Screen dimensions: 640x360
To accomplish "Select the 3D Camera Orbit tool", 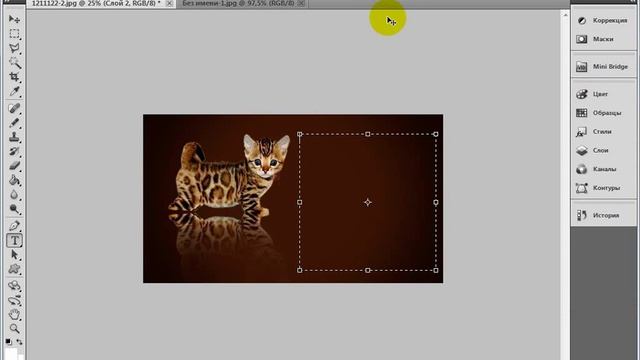I will [x=14, y=301].
